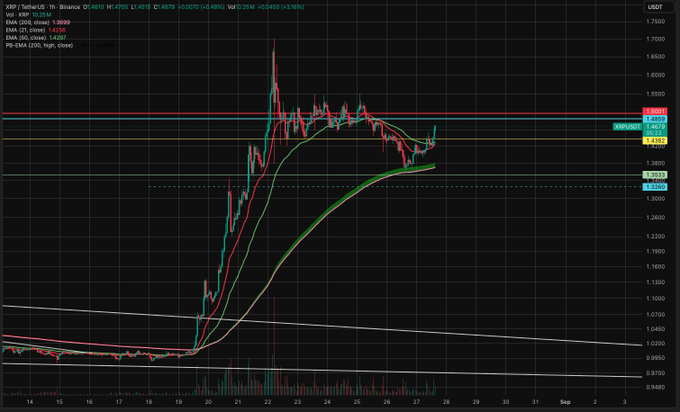The height and width of the screenshot is (412, 680).
Task: Click the 1.1000 price scale value
Action: click(655, 298)
